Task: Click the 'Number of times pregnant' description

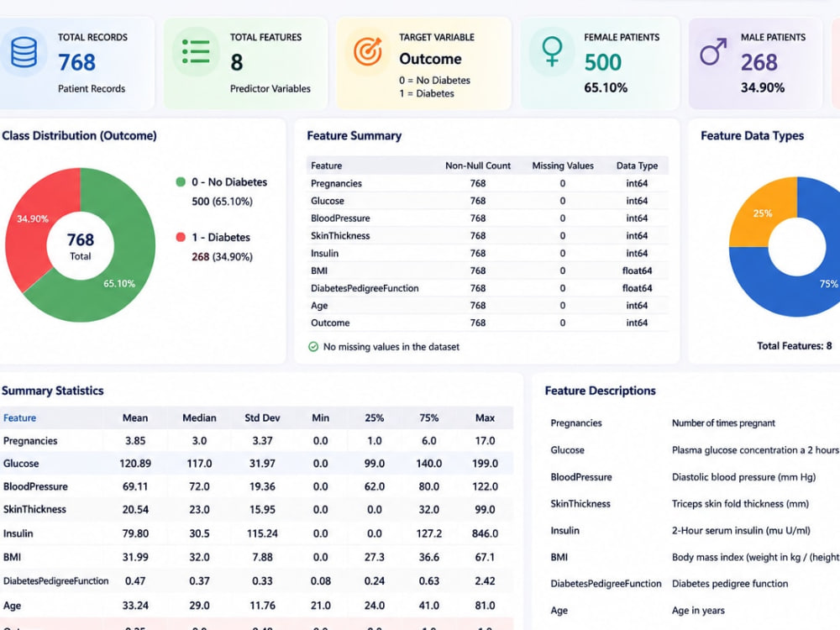Action: [723, 423]
